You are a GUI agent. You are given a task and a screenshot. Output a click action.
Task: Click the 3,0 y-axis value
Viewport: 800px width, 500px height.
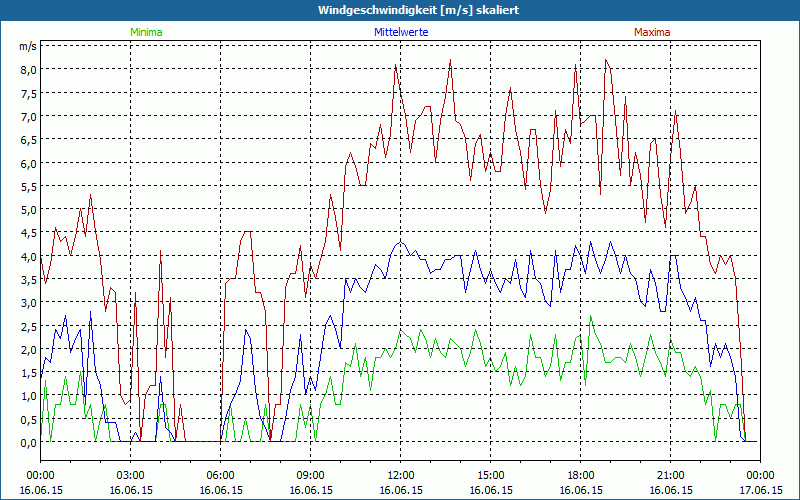[29, 303]
